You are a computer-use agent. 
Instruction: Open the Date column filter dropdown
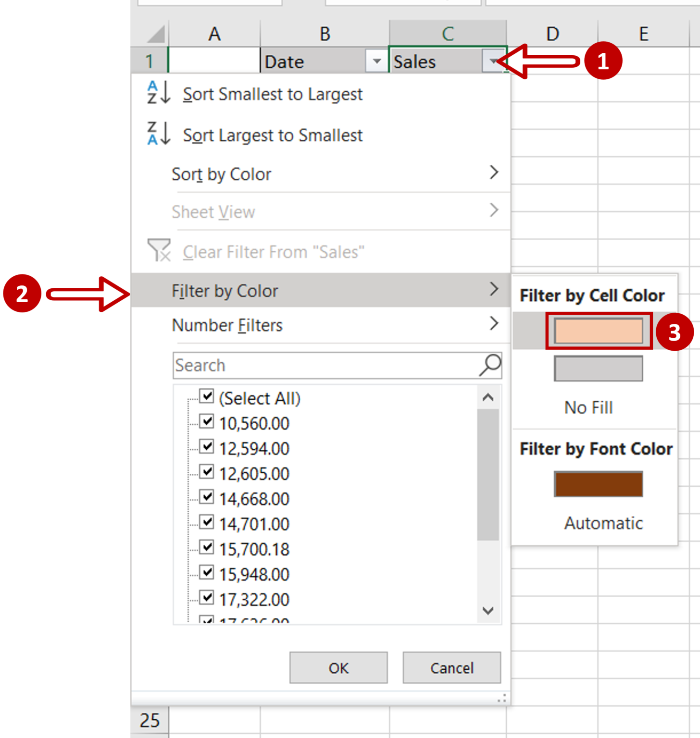pos(376,61)
